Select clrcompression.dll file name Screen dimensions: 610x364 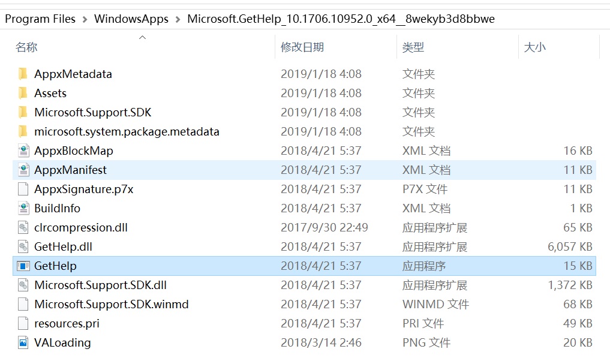pos(81,227)
